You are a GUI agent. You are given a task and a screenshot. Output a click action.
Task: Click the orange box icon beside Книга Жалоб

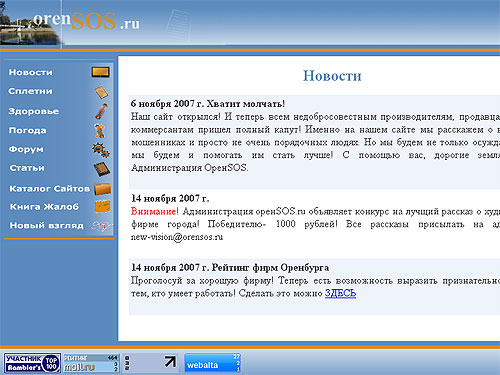(x=102, y=207)
